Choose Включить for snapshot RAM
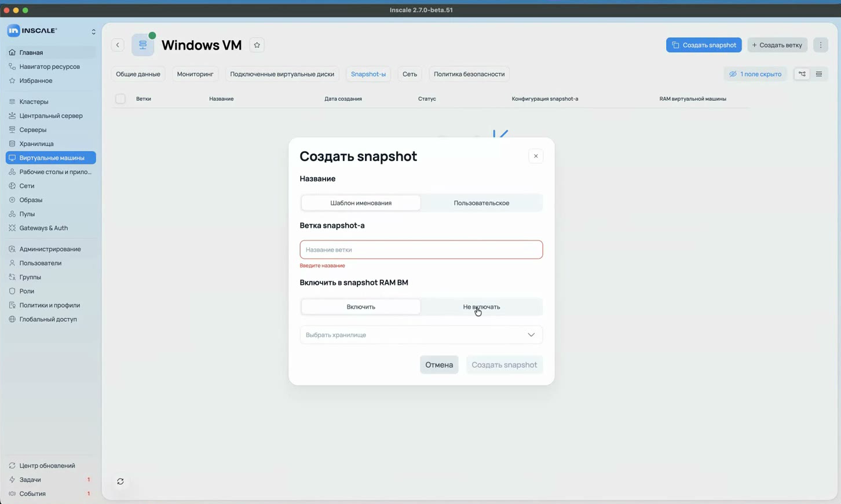The width and height of the screenshot is (841, 504). [x=361, y=306]
